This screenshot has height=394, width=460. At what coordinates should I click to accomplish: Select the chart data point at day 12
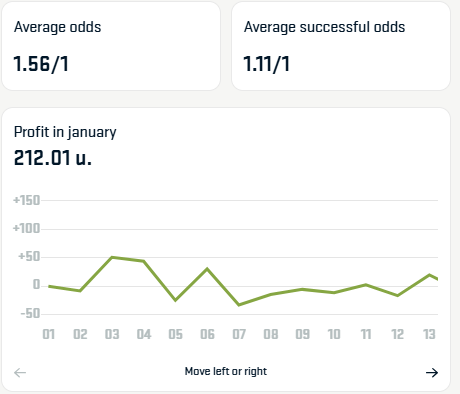[x=397, y=295]
